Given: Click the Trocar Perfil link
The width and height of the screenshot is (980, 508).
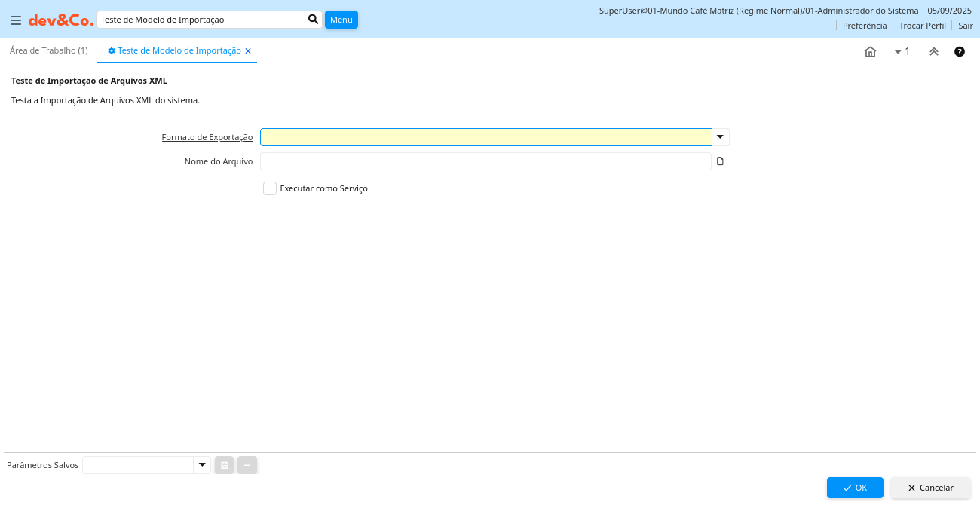Looking at the screenshot, I should [922, 26].
